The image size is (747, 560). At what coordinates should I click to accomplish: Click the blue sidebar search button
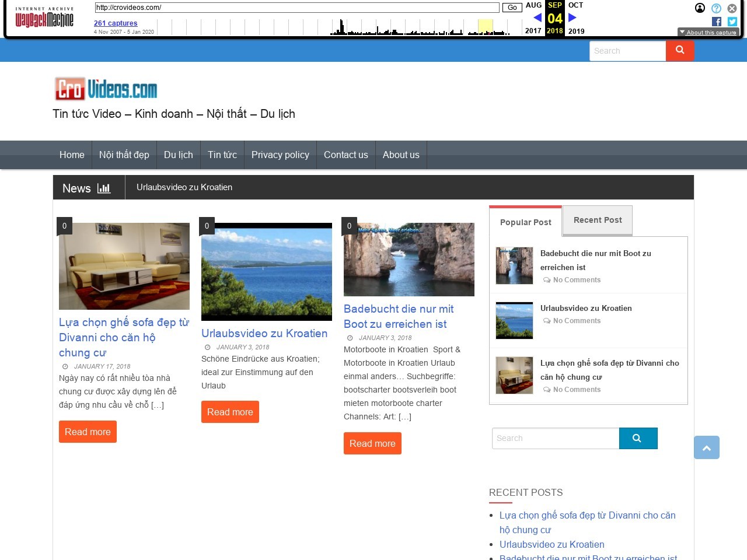pos(638,438)
